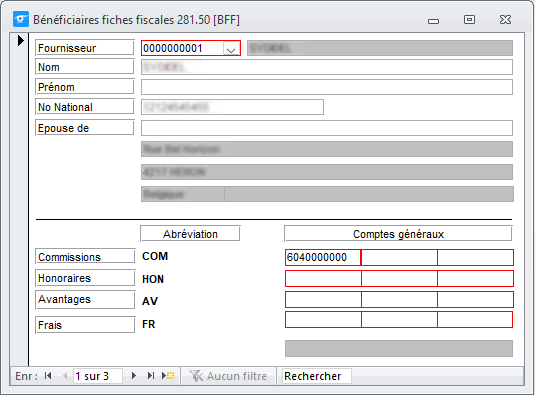Click the Fournisseur label
This screenshot has width=535, height=395.
click(x=85, y=48)
